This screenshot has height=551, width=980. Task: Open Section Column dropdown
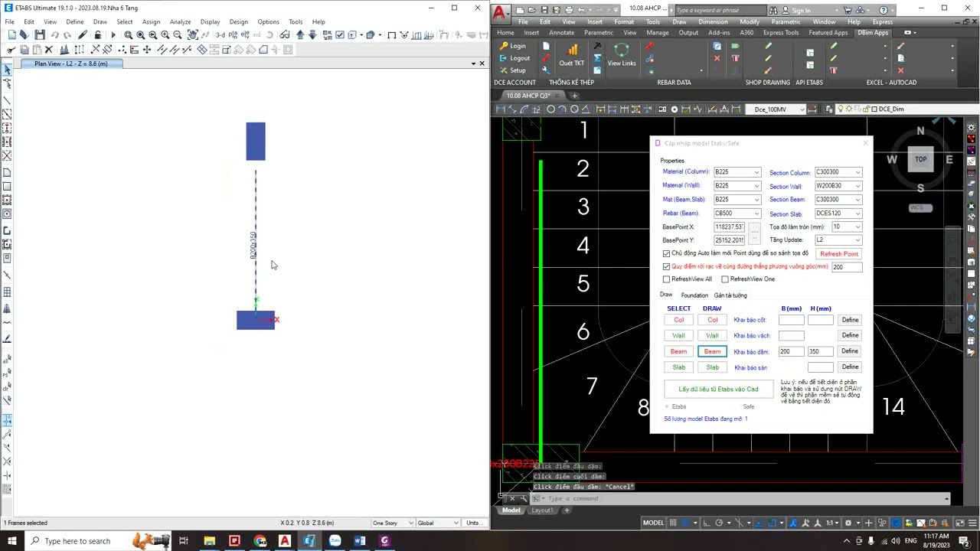[x=838, y=172]
